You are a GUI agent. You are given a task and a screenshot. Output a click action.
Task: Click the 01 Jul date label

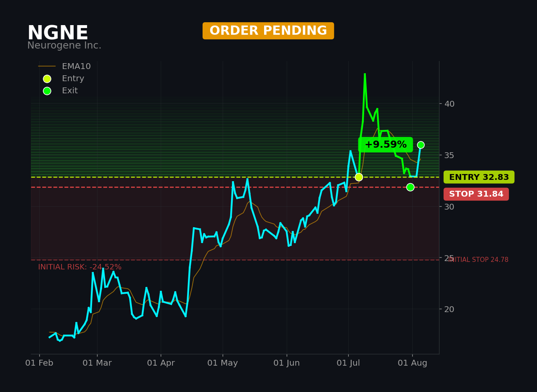[x=348, y=363]
